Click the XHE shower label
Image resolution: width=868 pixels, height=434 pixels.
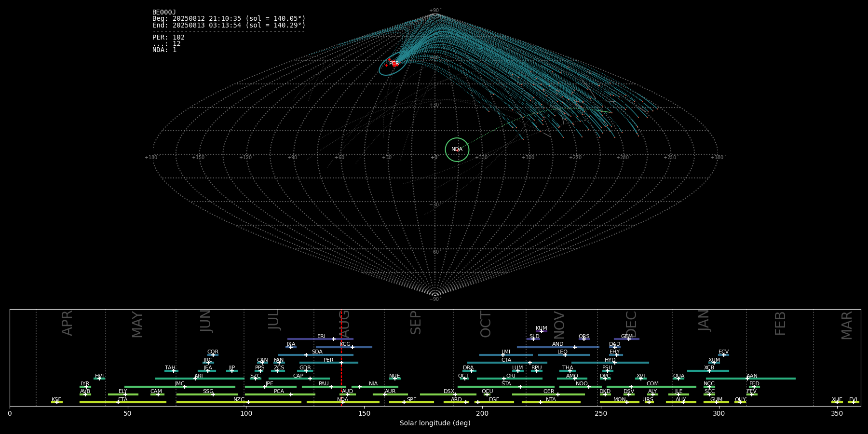pos(837,400)
